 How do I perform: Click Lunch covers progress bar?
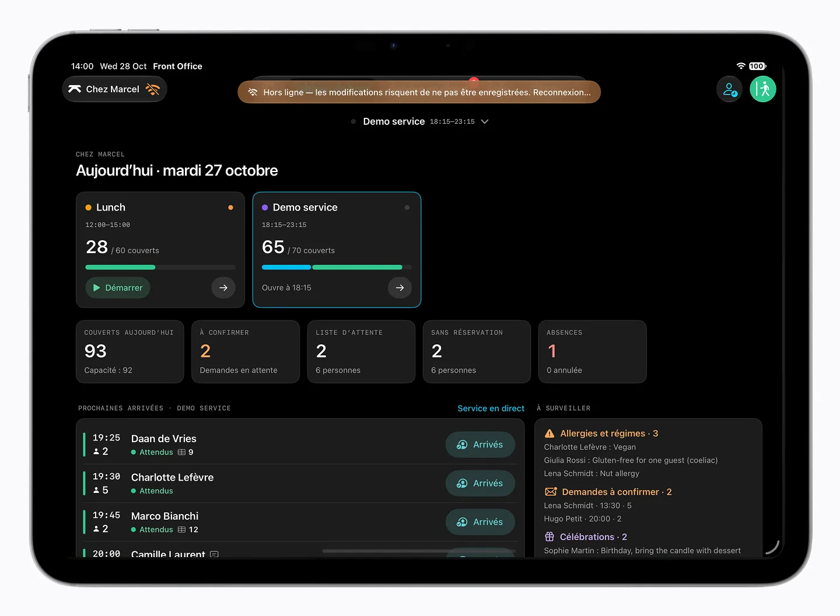point(160,267)
